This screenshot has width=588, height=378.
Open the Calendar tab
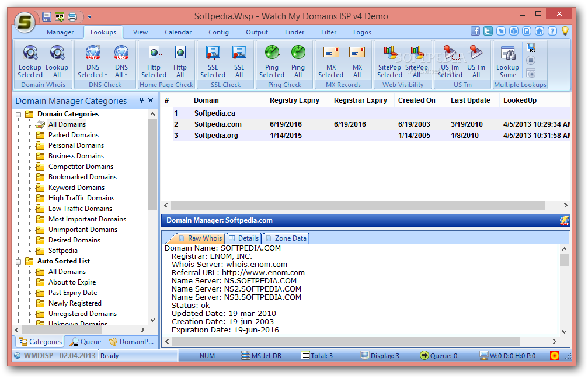point(178,32)
